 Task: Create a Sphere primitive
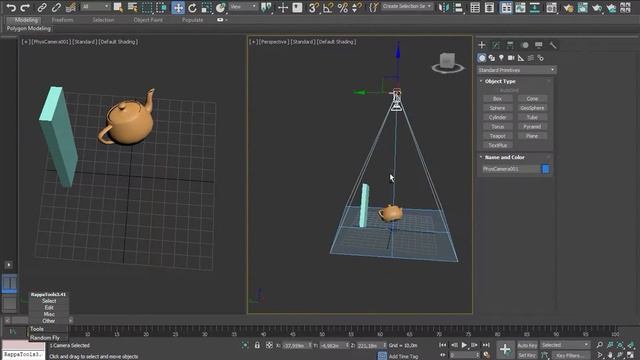[497, 108]
